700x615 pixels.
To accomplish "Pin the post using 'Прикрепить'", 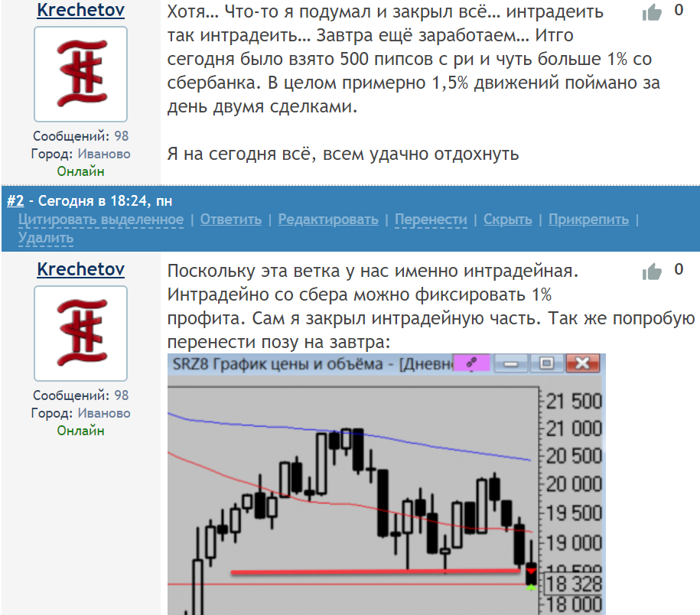I will tap(588, 220).
